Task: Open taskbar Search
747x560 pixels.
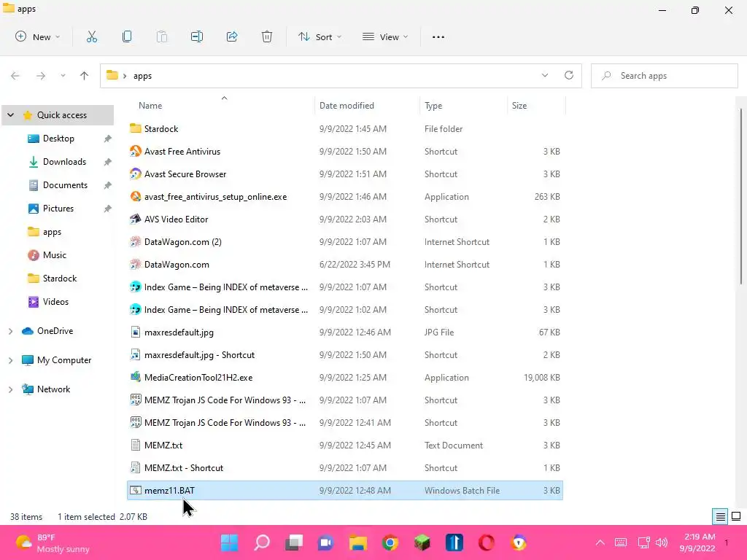Action: click(x=262, y=542)
